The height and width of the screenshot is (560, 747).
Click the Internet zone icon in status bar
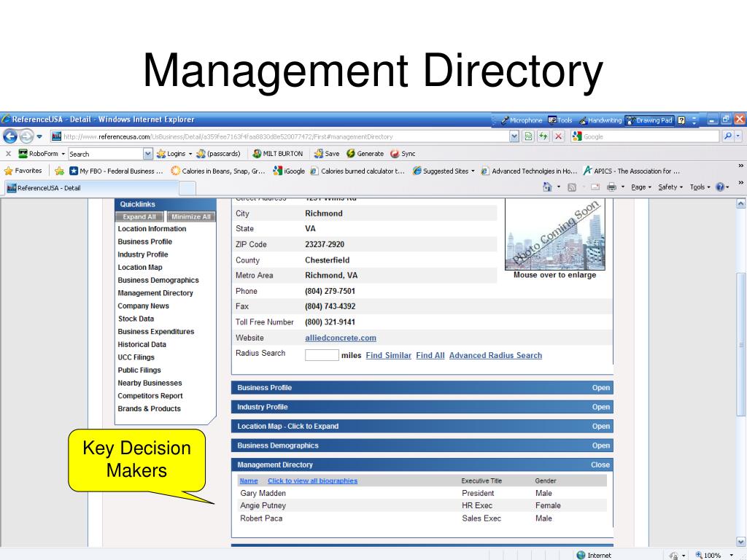pyautogui.click(x=581, y=555)
